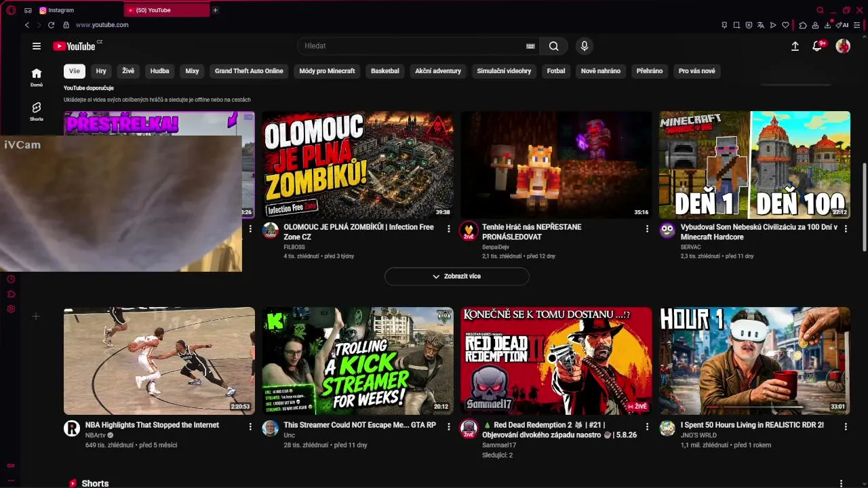Open options for NBA Highlights video
This screenshot has height=488, width=868.
click(x=250, y=427)
